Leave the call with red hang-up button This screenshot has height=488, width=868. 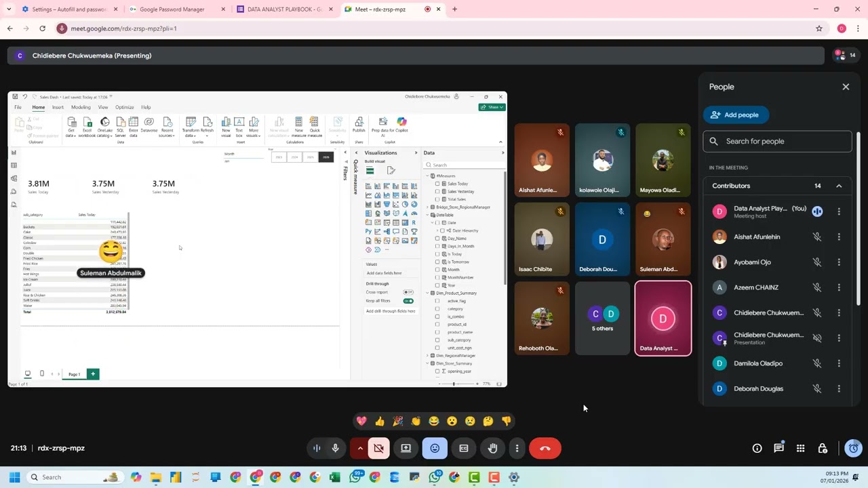pos(545,448)
